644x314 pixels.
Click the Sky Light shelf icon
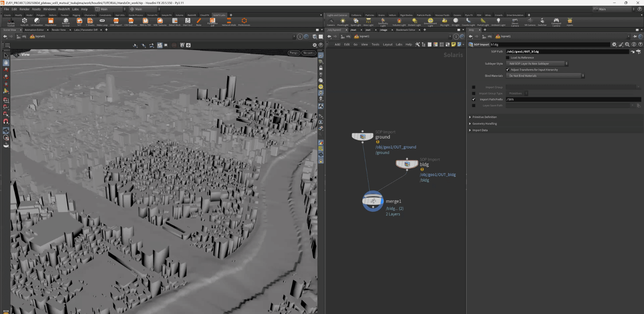[444, 21]
